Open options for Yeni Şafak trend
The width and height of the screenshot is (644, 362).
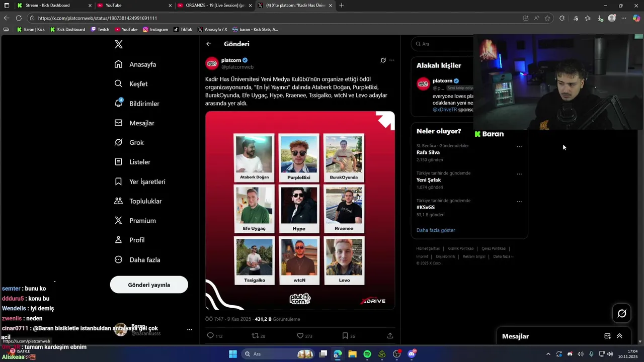[x=519, y=174]
